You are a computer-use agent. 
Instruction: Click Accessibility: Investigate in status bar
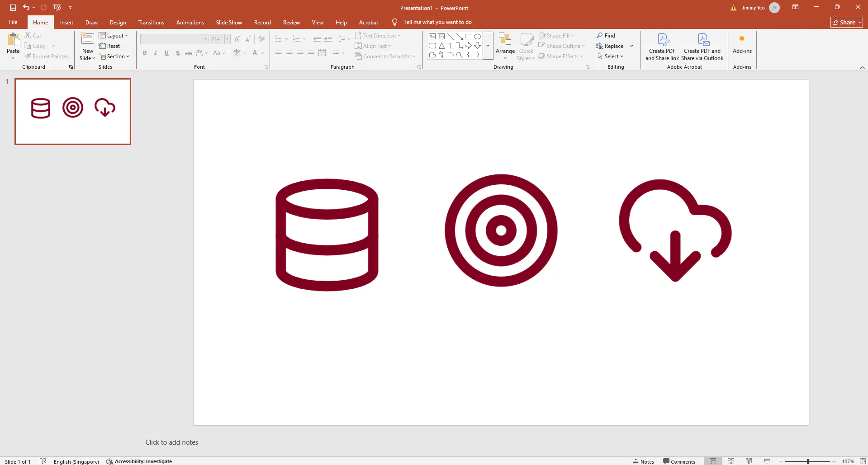coord(139,461)
